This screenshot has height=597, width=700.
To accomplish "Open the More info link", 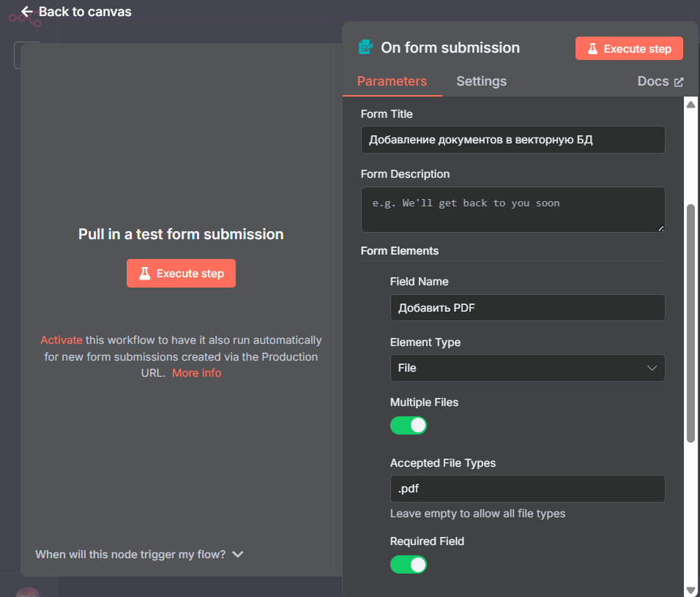I will [196, 373].
